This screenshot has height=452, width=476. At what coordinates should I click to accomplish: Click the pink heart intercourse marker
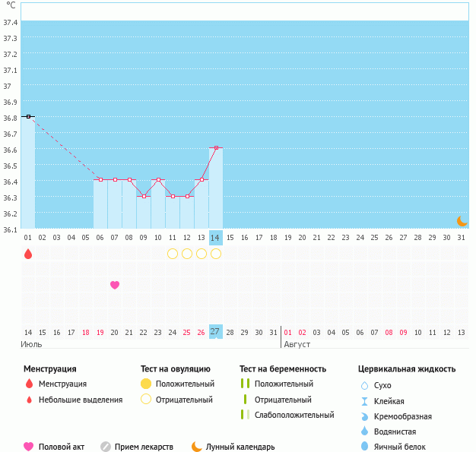115,285
